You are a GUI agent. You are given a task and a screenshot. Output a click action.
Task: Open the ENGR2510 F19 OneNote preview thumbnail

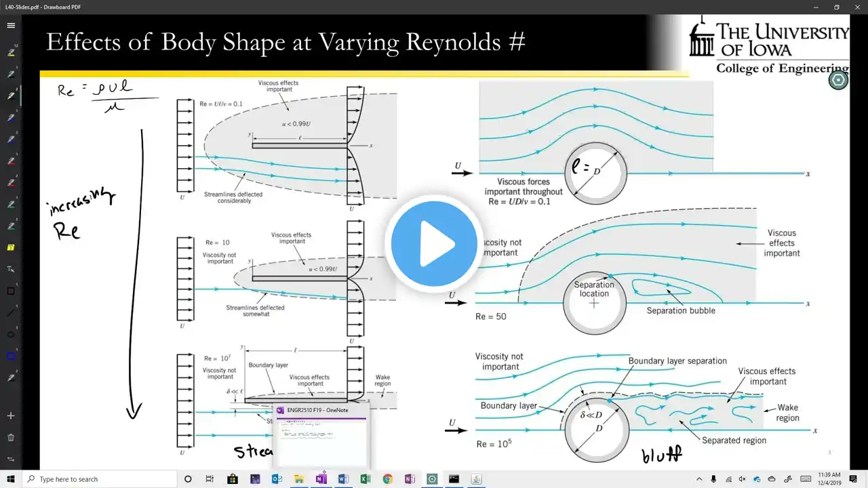click(x=321, y=436)
